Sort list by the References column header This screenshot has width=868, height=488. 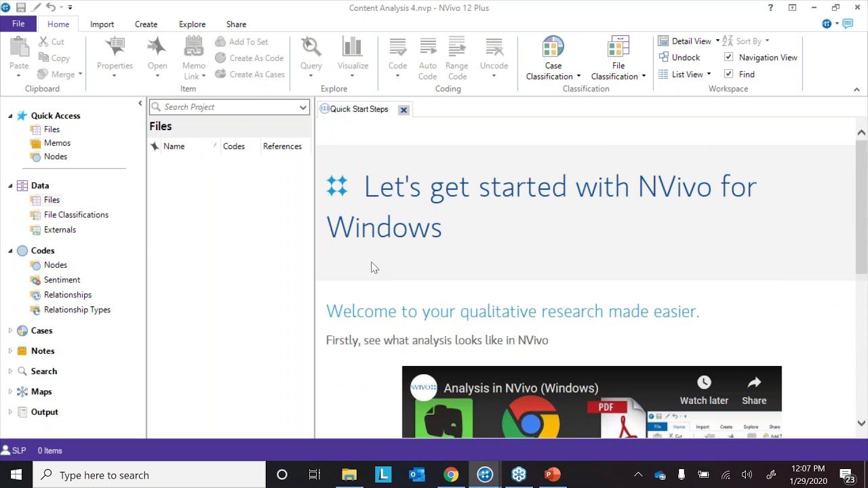pyautogui.click(x=282, y=146)
